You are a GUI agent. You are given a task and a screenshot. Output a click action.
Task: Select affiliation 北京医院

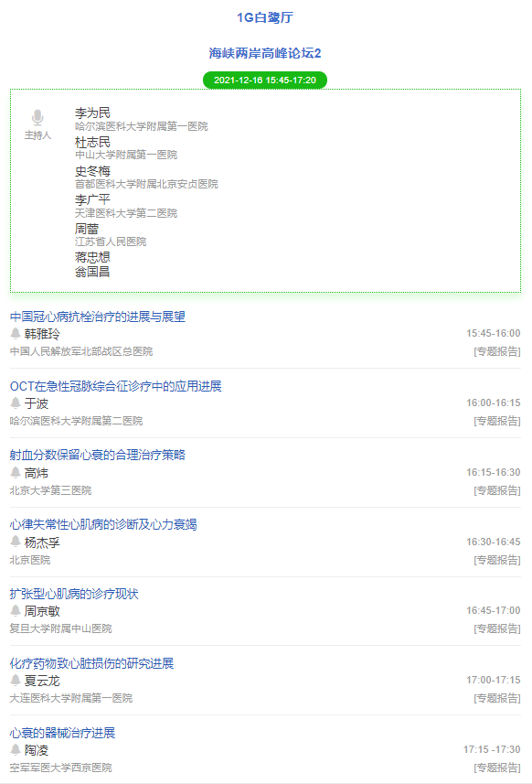click(30, 560)
